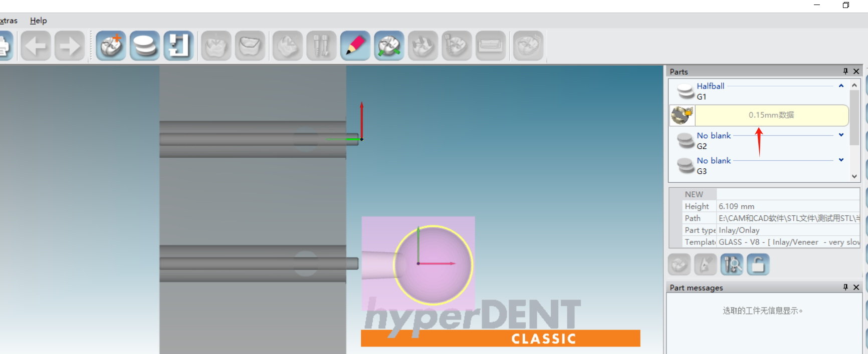Click the load new part tooth icon

(x=111, y=46)
